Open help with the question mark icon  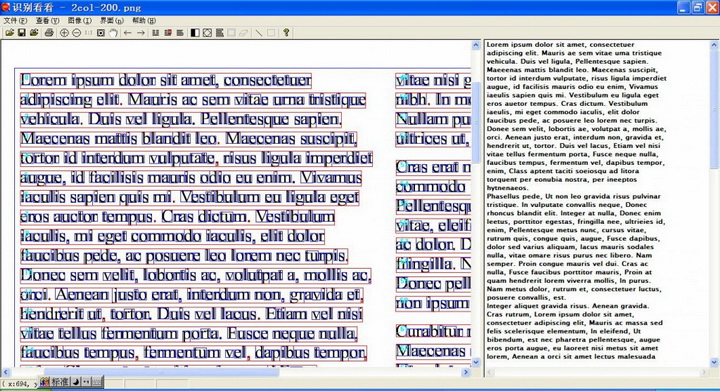[x=286, y=33]
